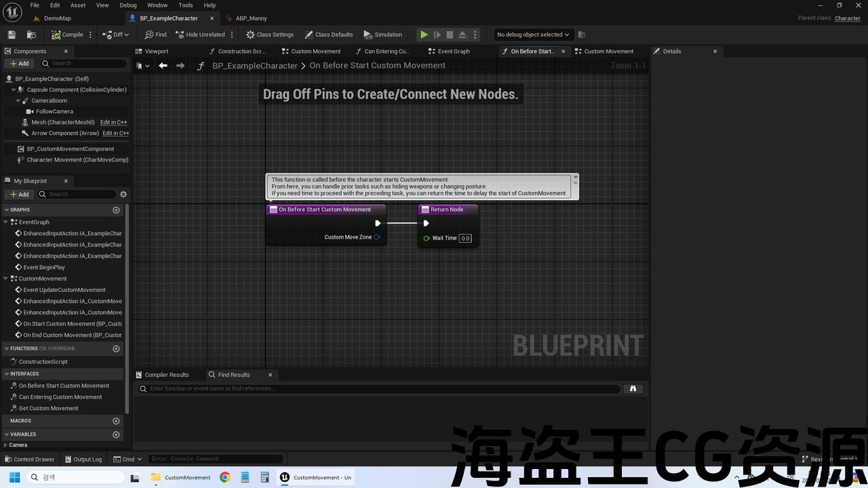
Task: Collapse the GRAPHS section
Action: (6, 210)
